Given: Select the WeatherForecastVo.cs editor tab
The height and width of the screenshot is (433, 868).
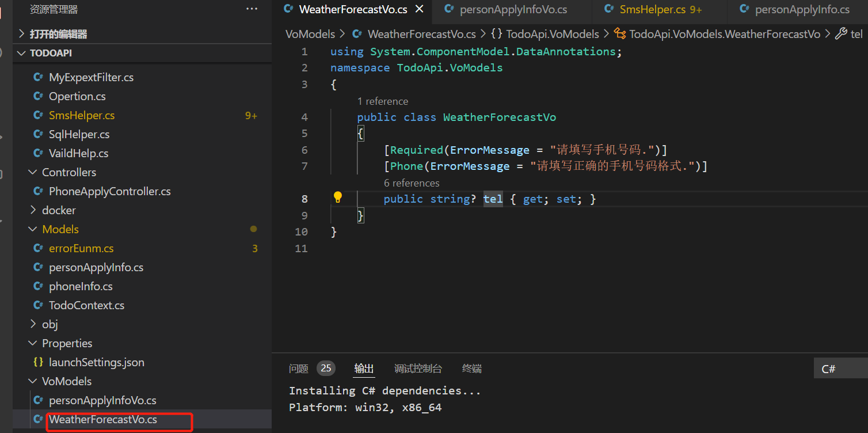Looking at the screenshot, I should point(353,9).
